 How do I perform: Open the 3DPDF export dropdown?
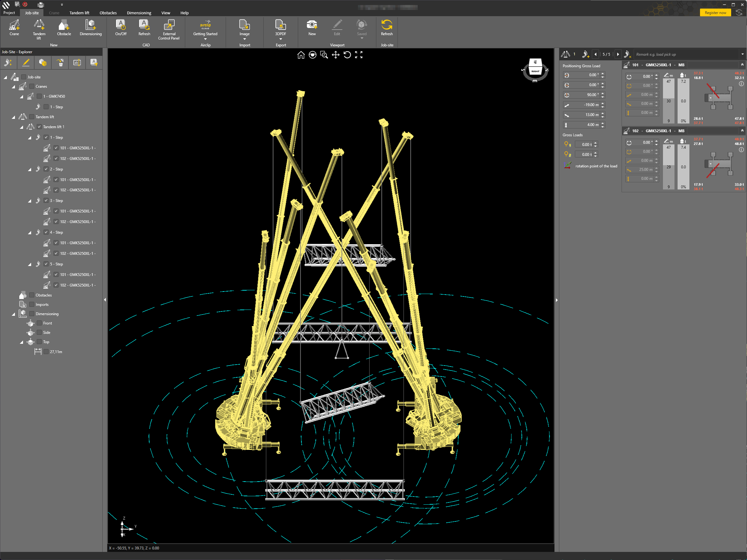281,39
